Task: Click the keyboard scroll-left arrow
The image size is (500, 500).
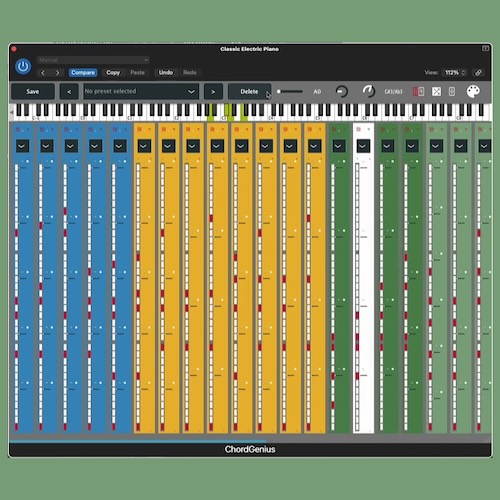Action: (x=11, y=112)
